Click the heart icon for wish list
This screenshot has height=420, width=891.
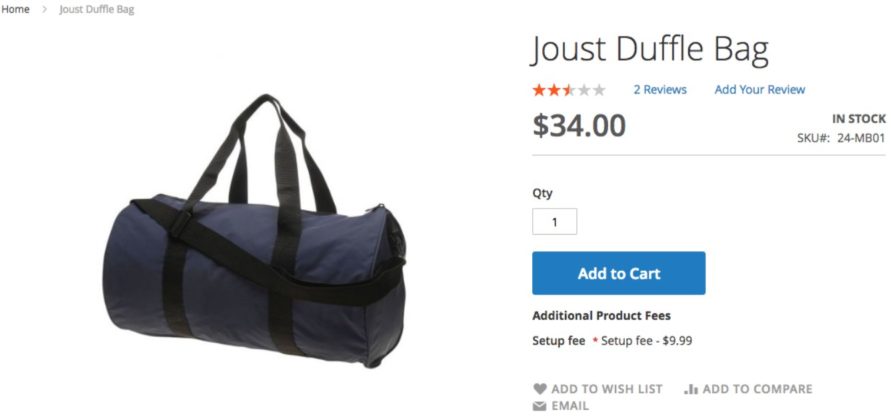(x=540, y=389)
